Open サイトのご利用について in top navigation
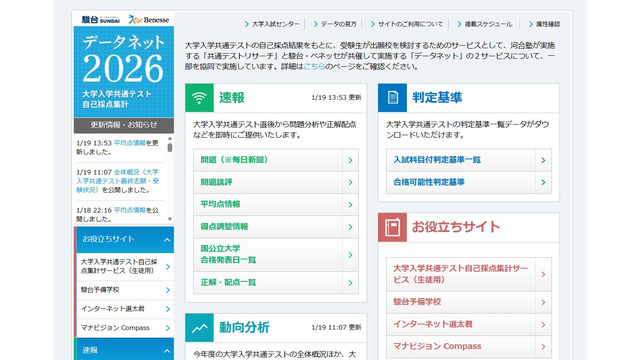640x360 pixels. pyautogui.click(x=407, y=24)
